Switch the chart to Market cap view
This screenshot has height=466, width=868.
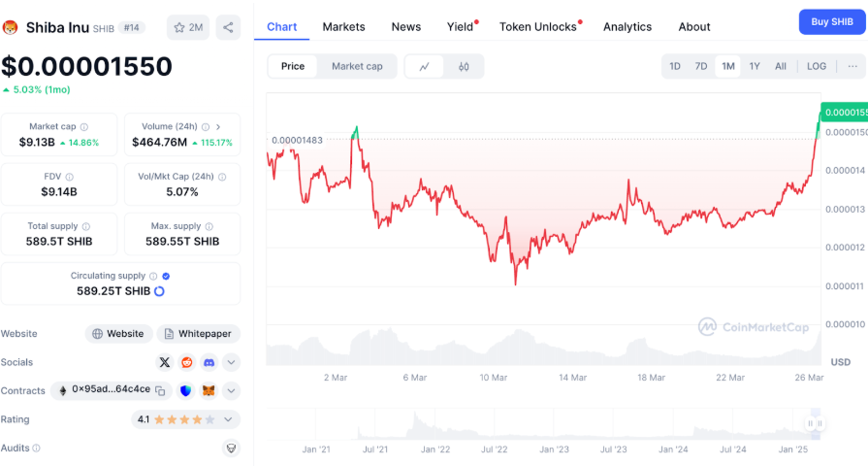[x=357, y=66]
